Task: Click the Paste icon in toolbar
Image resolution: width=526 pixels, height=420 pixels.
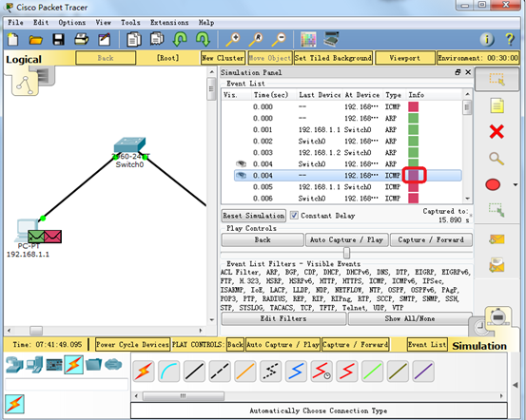Action: click(157, 39)
